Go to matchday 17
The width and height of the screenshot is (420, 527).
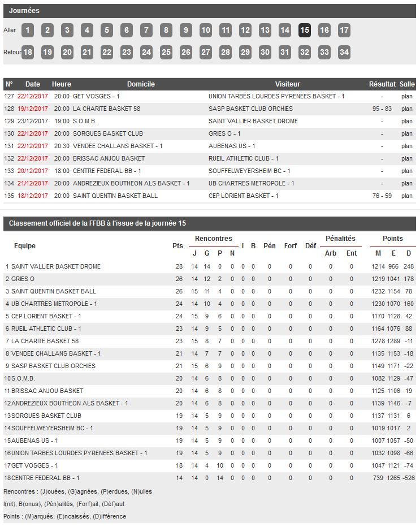tap(344, 31)
